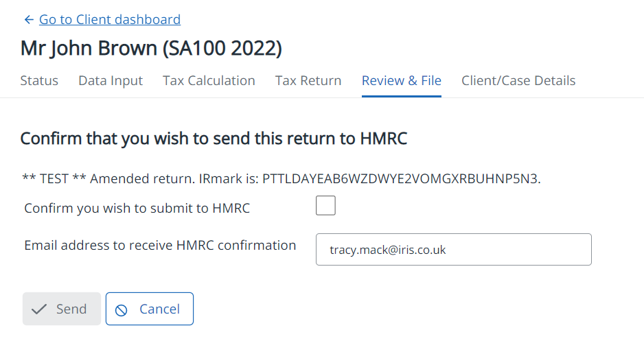This screenshot has height=352, width=644.
Task: Tick the submit to HMRC checkbox
Action: click(x=325, y=205)
